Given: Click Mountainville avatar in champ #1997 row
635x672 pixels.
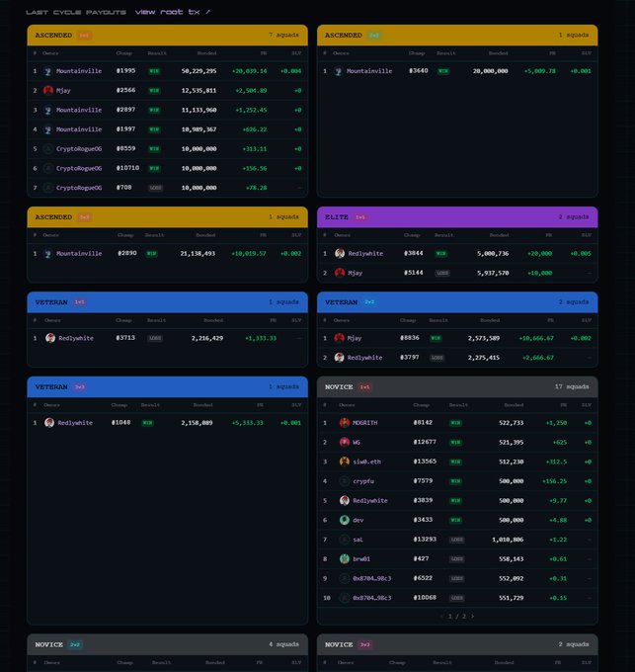Looking at the screenshot, I should pyautogui.click(x=48, y=129).
